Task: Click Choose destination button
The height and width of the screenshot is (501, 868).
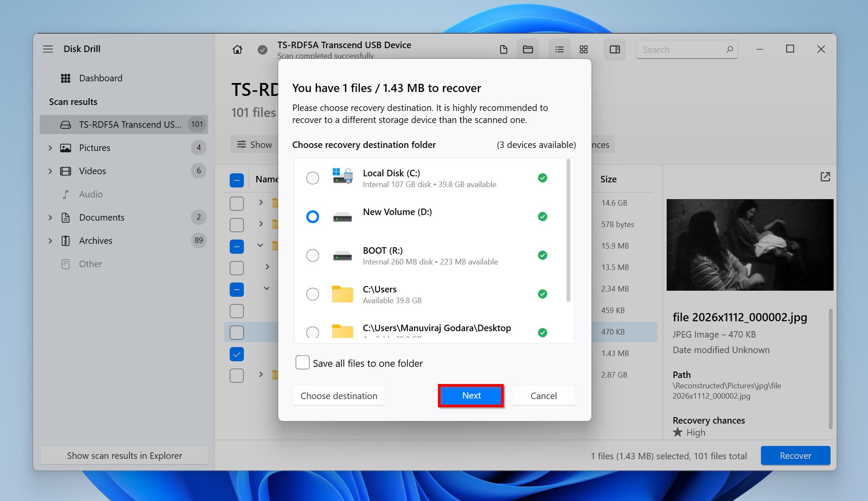Action: click(339, 395)
